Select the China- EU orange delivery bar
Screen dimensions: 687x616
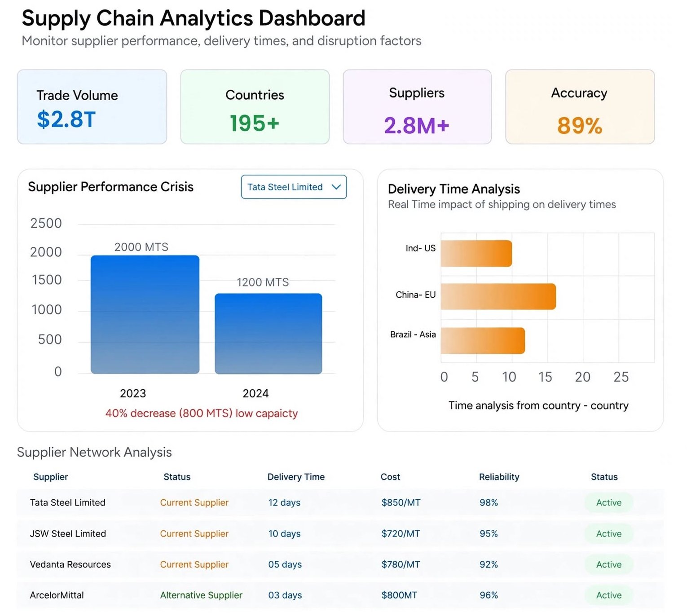498,296
